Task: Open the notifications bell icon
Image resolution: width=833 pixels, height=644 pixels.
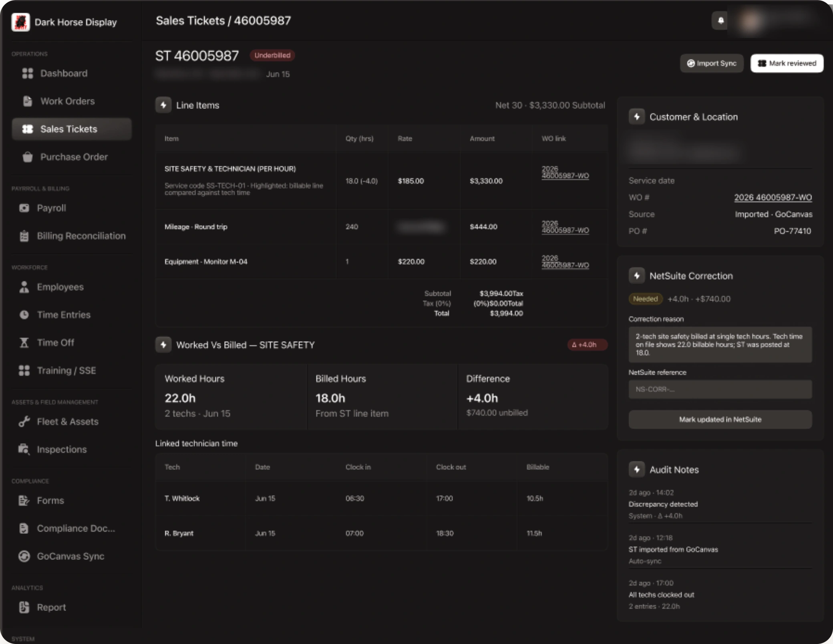Action: (x=720, y=20)
